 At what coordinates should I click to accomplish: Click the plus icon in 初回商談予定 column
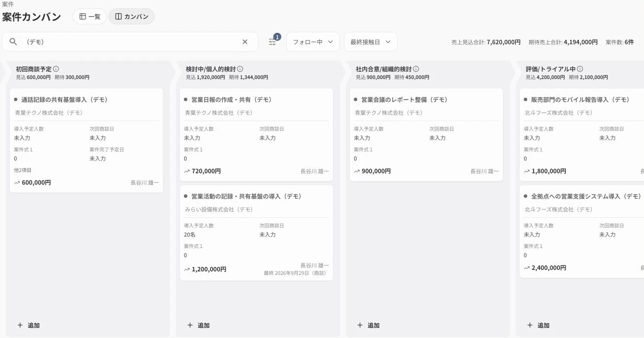coord(20,325)
